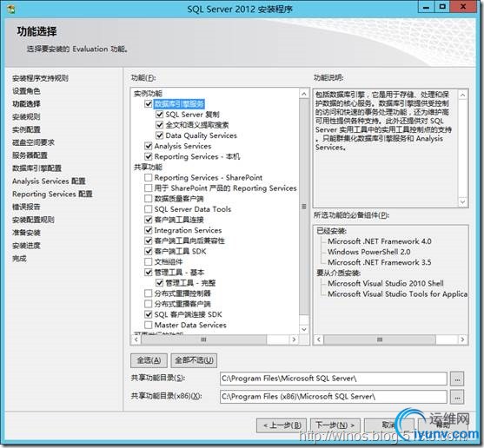The height and width of the screenshot is (448, 484).
Task: Enable Reporting Services - SharePoint checkbox
Action: coord(149,178)
